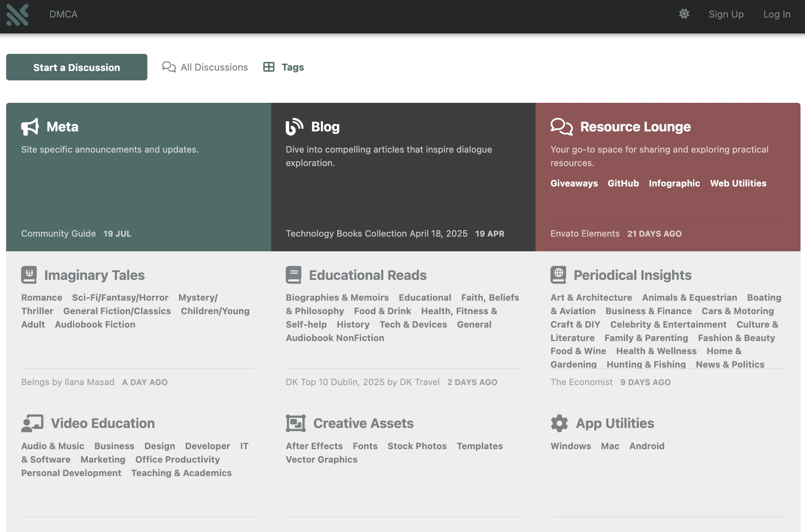Viewport: 805px width, 532px height.
Task: Click the Imaginary Tales book icon
Action: click(29, 275)
